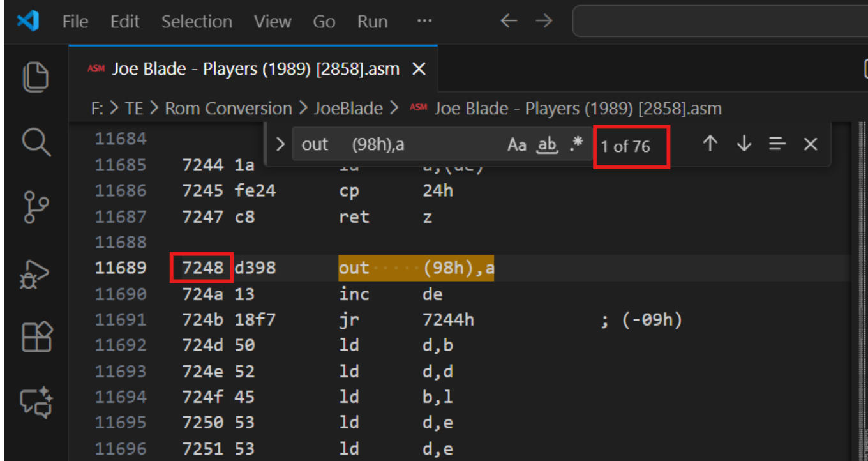The height and width of the screenshot is (461, 868).
Task: Toggle Use Regular Expression in find widget
Action: point(576,144)
